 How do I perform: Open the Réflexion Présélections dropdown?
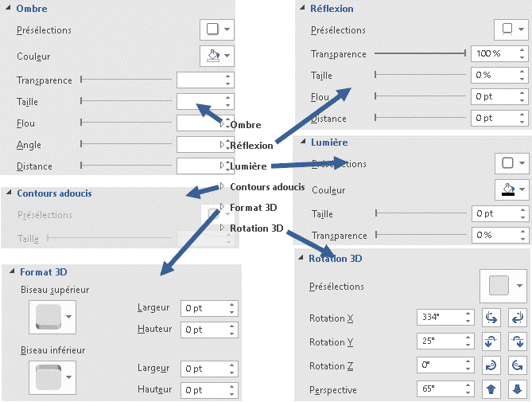pos(511,29)
